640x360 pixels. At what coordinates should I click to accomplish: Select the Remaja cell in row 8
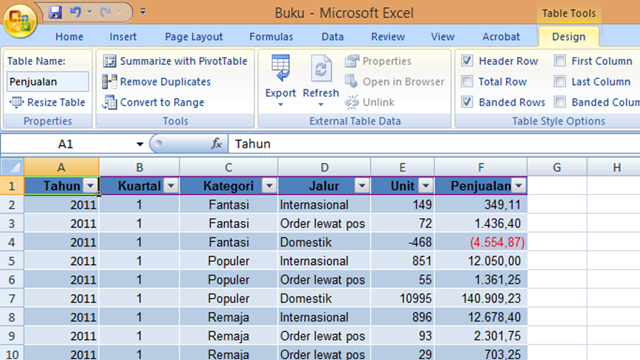[229, 317]
